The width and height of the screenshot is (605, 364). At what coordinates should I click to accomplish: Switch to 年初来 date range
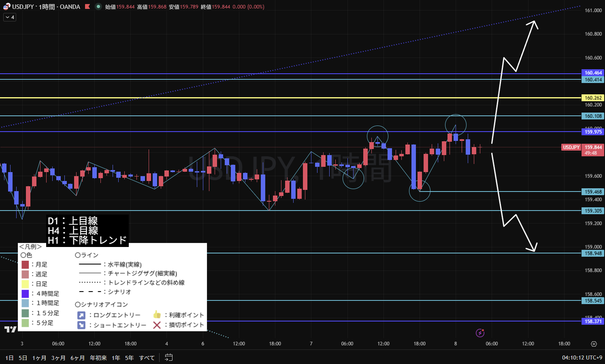pos(98,358)
